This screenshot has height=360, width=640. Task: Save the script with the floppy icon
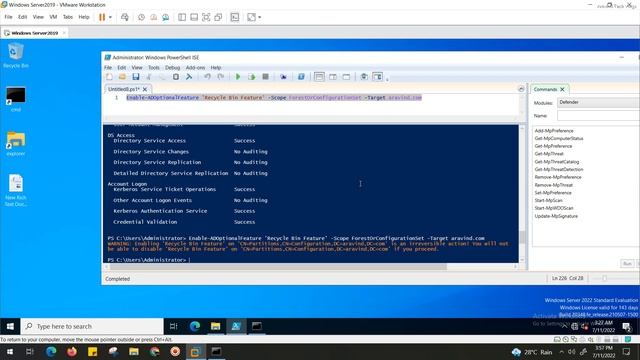[136, 77]
